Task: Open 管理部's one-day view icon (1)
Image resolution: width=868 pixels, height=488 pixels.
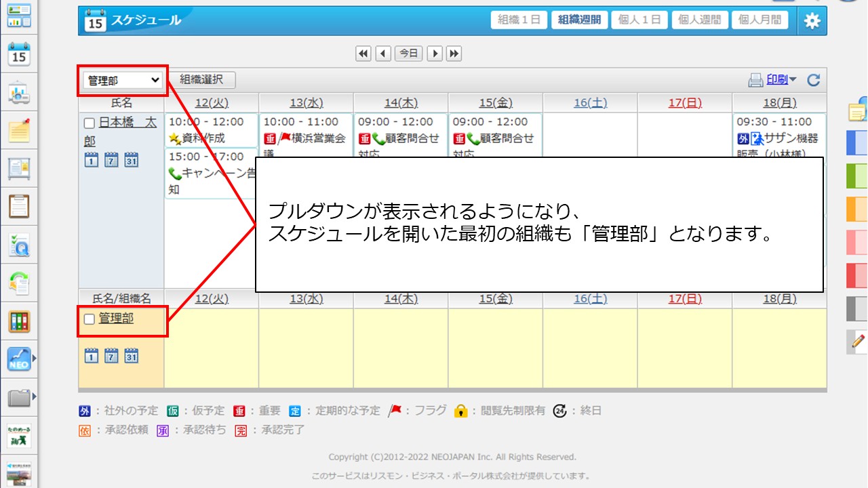Action: (92, 356)
